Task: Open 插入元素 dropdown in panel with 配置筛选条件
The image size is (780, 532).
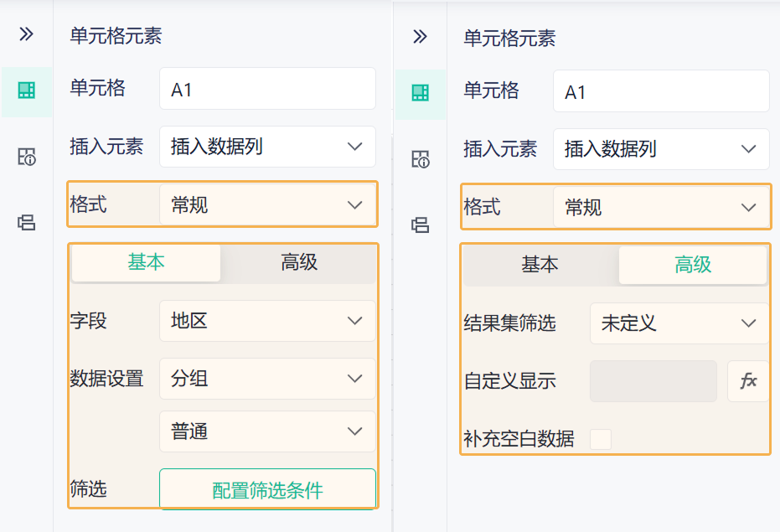Action: (267, 147)
